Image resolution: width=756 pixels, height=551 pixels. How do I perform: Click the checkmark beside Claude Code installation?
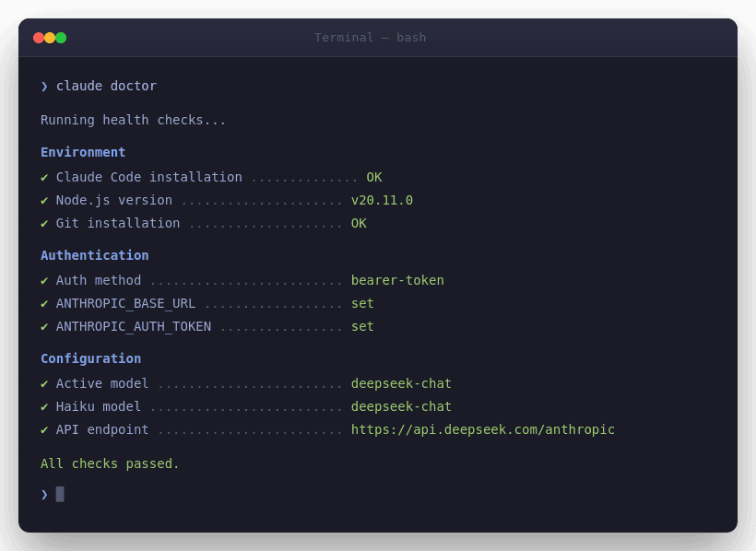point(43,177)
